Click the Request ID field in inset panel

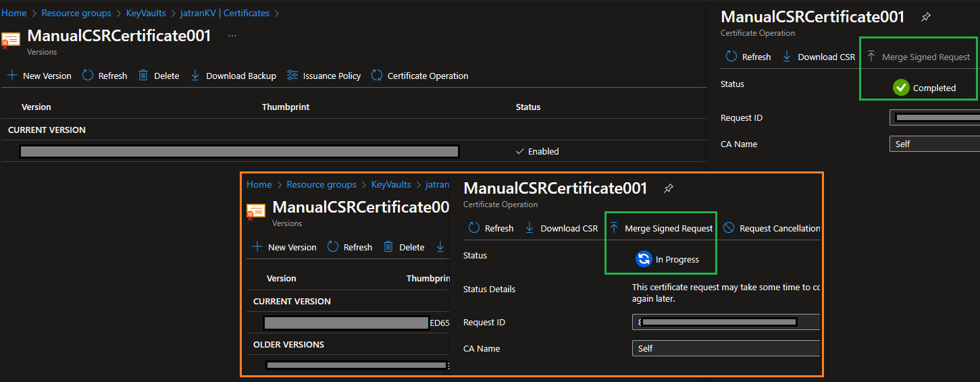tap(726, 323)
